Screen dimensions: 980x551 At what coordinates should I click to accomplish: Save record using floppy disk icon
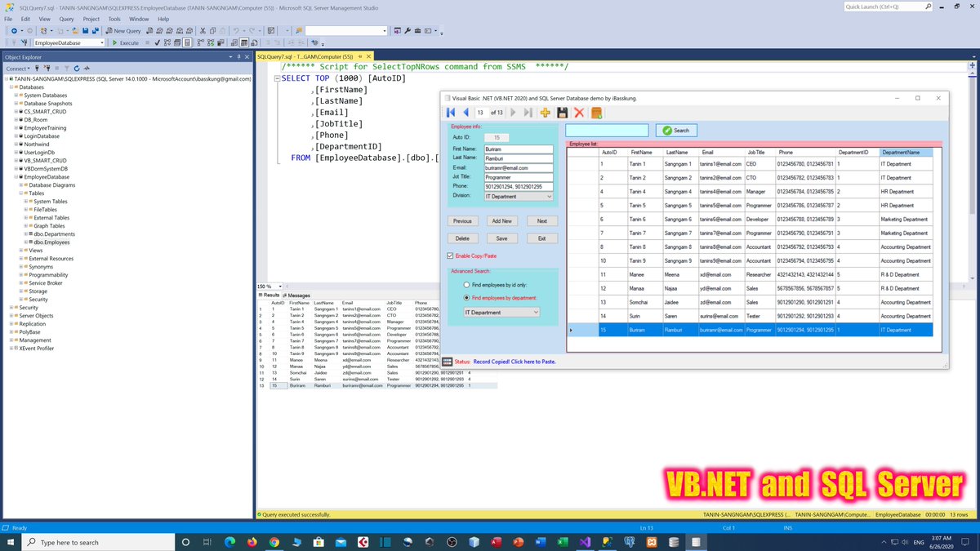pos(562,113)
